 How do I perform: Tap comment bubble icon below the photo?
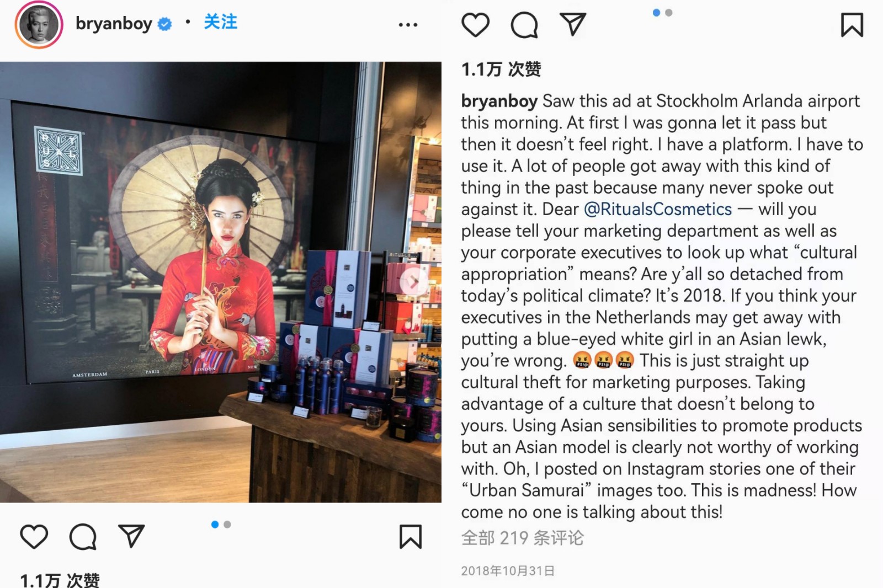(x=83, y=537)
